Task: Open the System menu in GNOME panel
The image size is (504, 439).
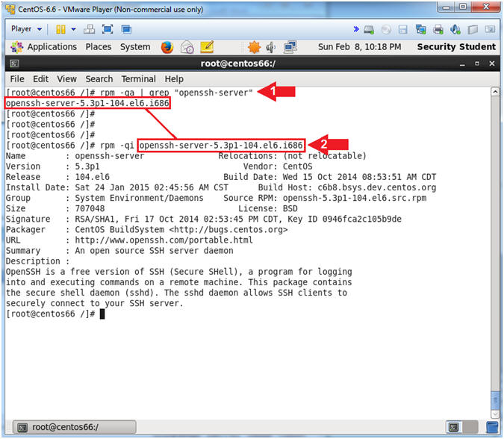Action: click(x=135, y=47)
